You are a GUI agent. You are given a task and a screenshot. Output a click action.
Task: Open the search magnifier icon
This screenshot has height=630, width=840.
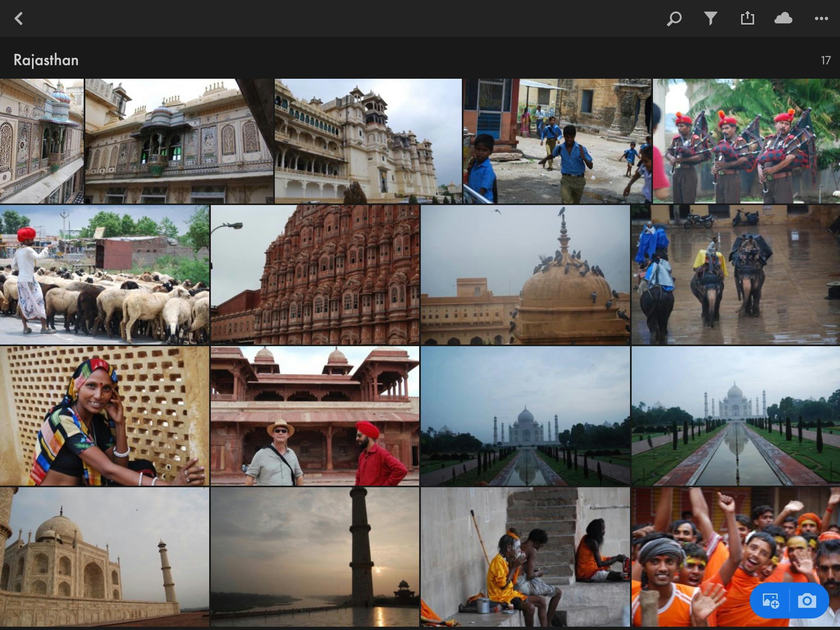(674, 18)
